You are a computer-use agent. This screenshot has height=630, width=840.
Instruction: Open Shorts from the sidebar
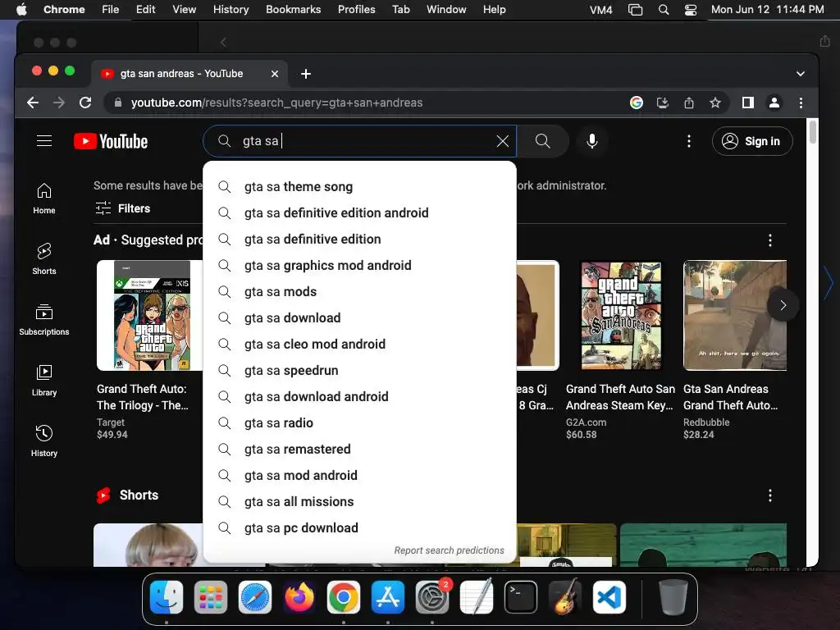click(x=44, y=259)
